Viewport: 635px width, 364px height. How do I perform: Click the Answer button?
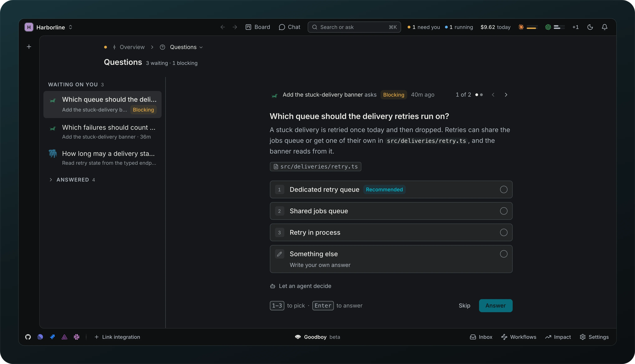pos(496,306)
